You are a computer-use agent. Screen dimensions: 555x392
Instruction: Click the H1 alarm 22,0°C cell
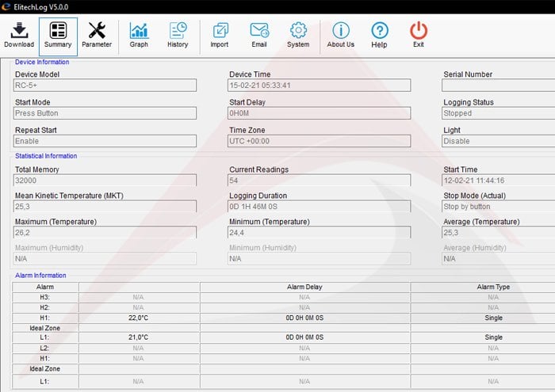click(x=139, y=317)
